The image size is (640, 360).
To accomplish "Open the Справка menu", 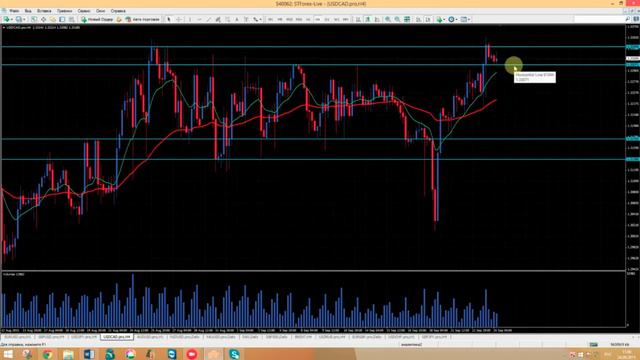I will (x=118, y=11).
